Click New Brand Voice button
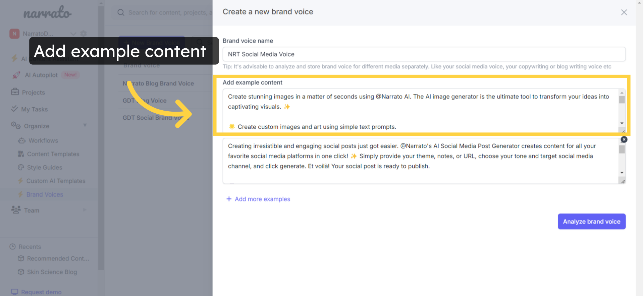644x296 pixels. point(152,43)
